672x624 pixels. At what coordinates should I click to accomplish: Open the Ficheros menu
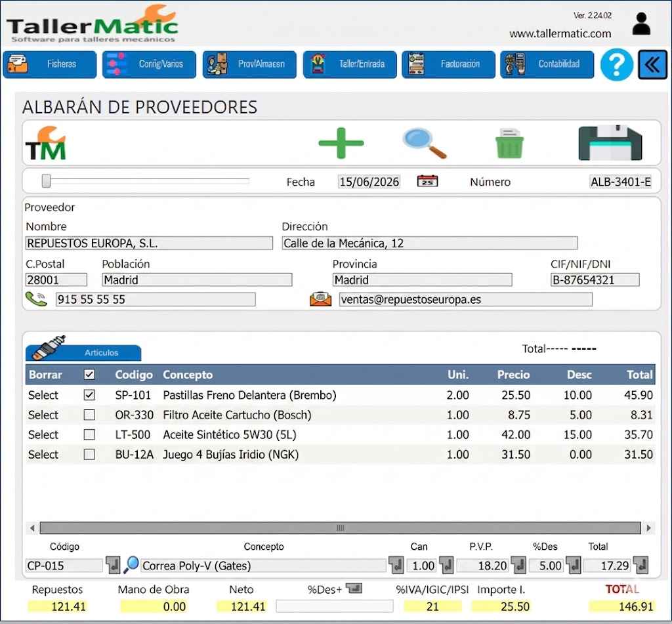(x=50, y=64)
